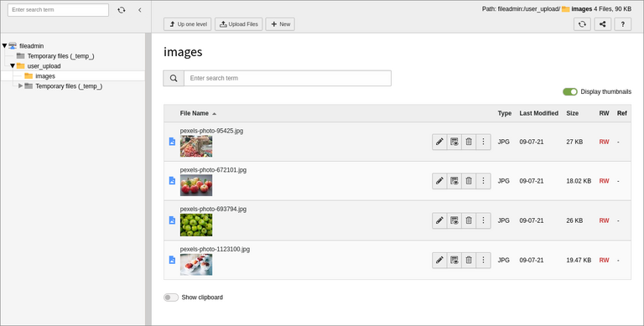Viewport: 644px width, 326px height.
Task: Open thumbnail of pexels-photo-95425.jpg
Action: (x=196, y=146)
